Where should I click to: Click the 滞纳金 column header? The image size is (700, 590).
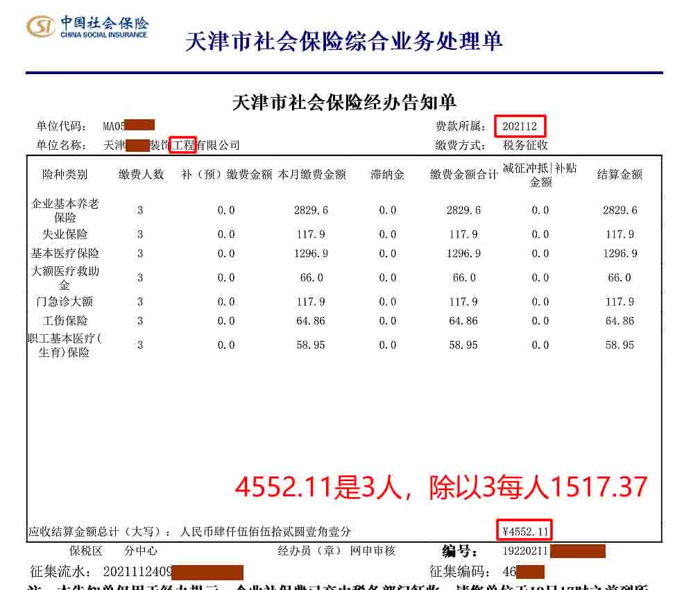point(388,175)
